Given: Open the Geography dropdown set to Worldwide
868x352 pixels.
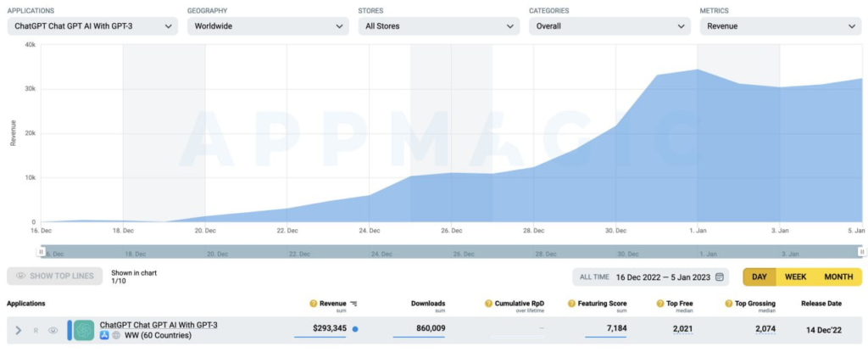Looking at the screenshot, I should [268, 26].
